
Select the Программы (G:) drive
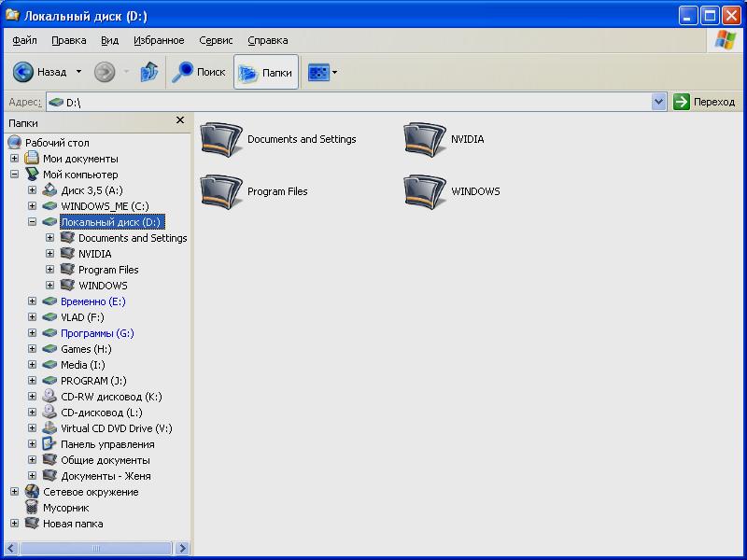click(97, 333)
